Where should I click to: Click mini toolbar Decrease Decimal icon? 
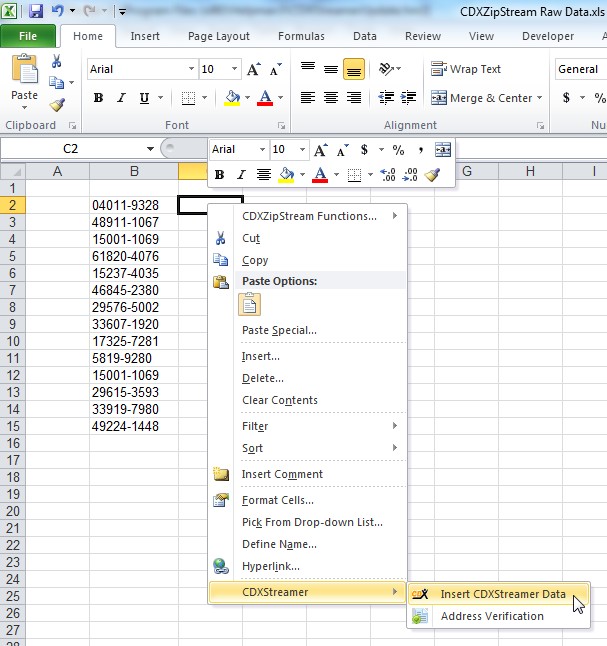(x=410, y=175)
